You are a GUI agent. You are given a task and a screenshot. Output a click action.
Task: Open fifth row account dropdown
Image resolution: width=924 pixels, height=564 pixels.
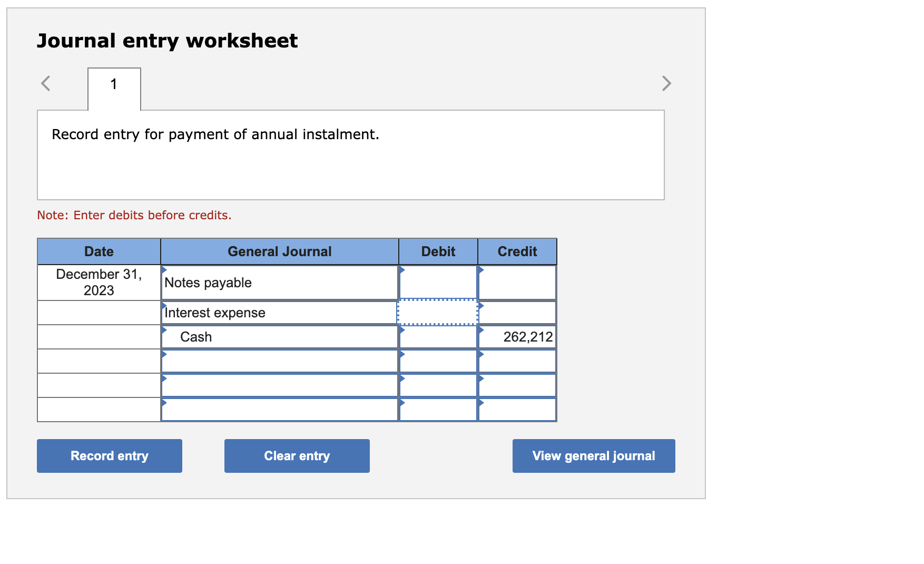[x=280, y=385]
